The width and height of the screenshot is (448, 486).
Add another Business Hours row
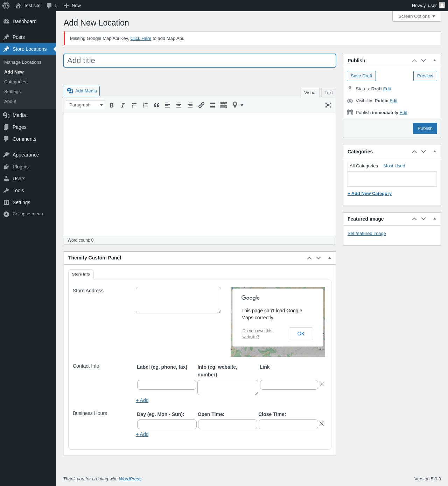142,434
